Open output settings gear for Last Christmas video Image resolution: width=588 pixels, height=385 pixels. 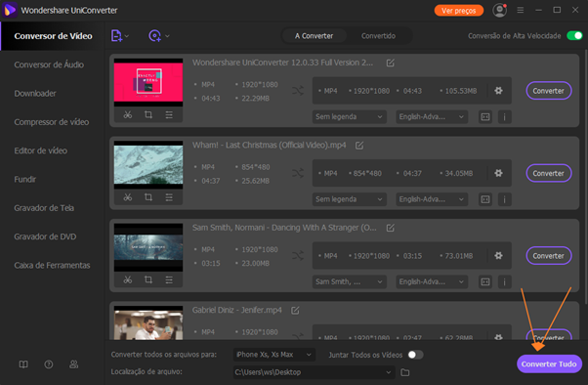coord(498,173)
